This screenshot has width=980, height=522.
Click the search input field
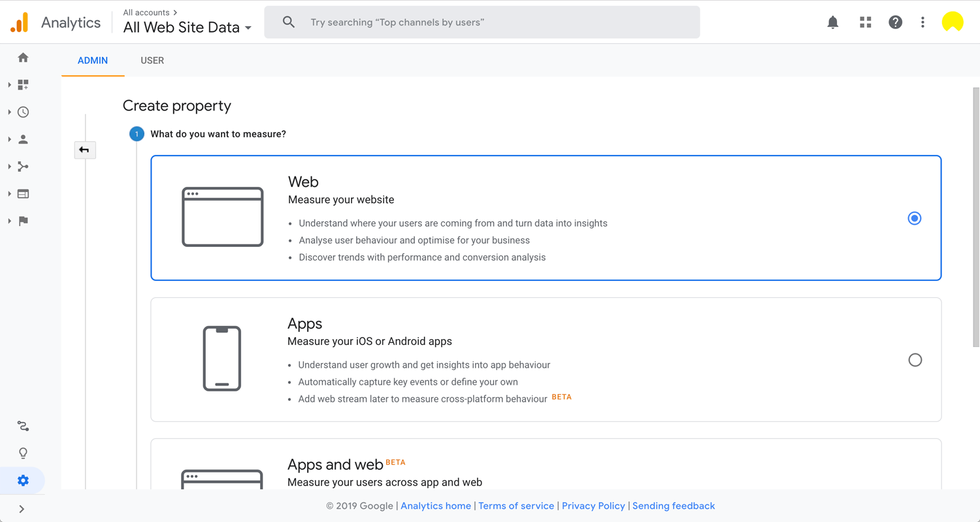pyautogui.click(x=482, y=22)
